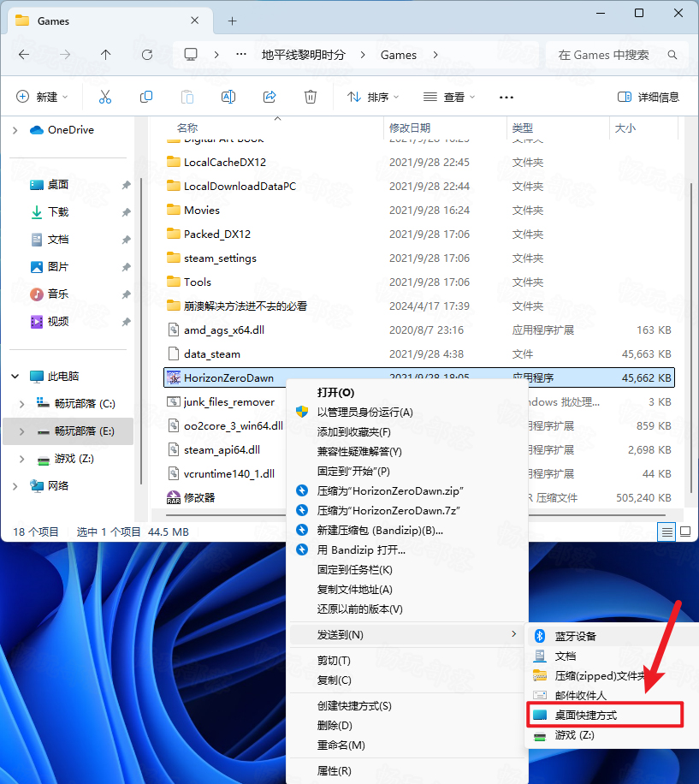The width and height of the screenshot is (699, 784).
Task: Click the search magnifier icon
Action: tap(672, 55)
